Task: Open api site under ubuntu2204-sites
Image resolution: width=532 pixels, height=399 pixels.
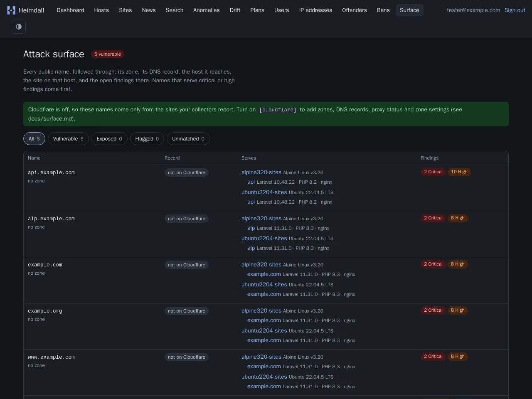Action: pyautogui.click(x=251, y=202)
